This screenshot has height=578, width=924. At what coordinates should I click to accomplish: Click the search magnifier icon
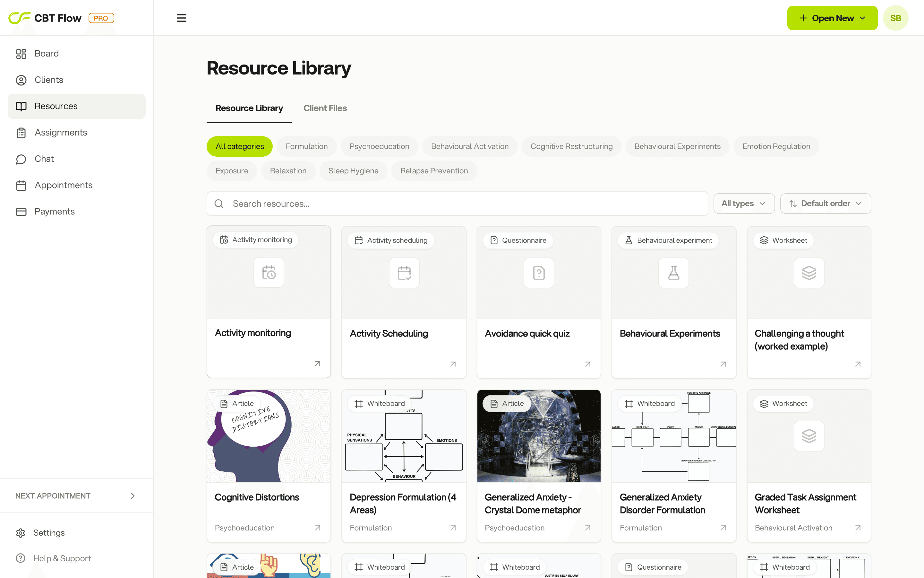[x=219, y=204]
